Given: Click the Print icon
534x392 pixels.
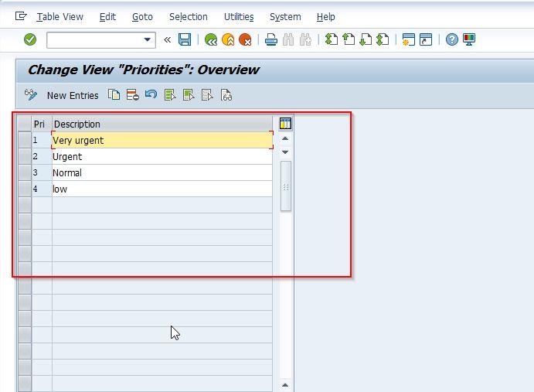Looking at the screenshot, I should 271,39.
